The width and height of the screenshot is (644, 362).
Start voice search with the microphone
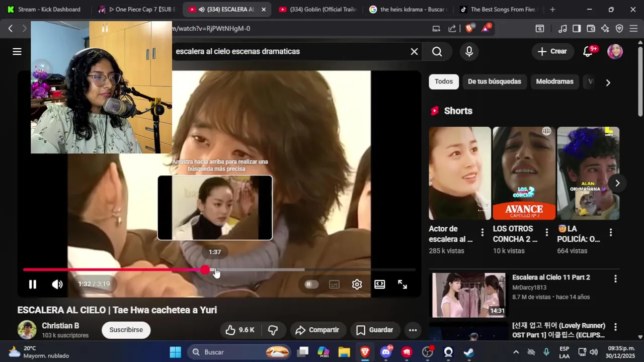click(469, 51)
